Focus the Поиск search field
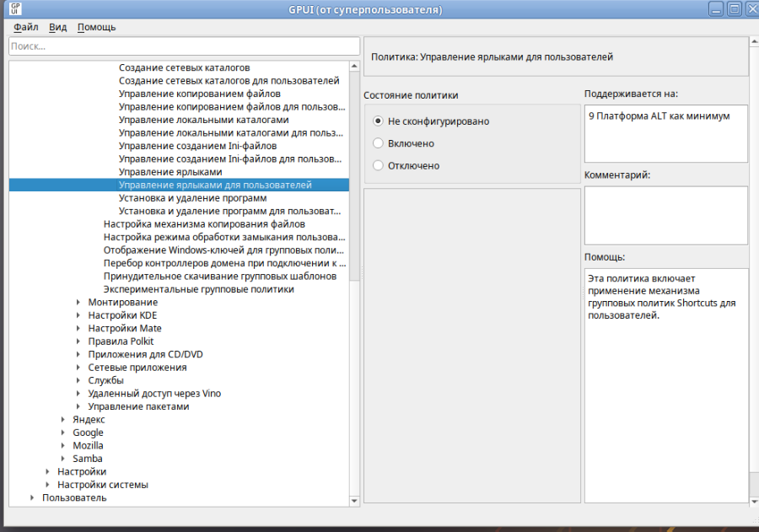Image resolution: width=759 pixels, height=532 pixels. pos(184,46)
